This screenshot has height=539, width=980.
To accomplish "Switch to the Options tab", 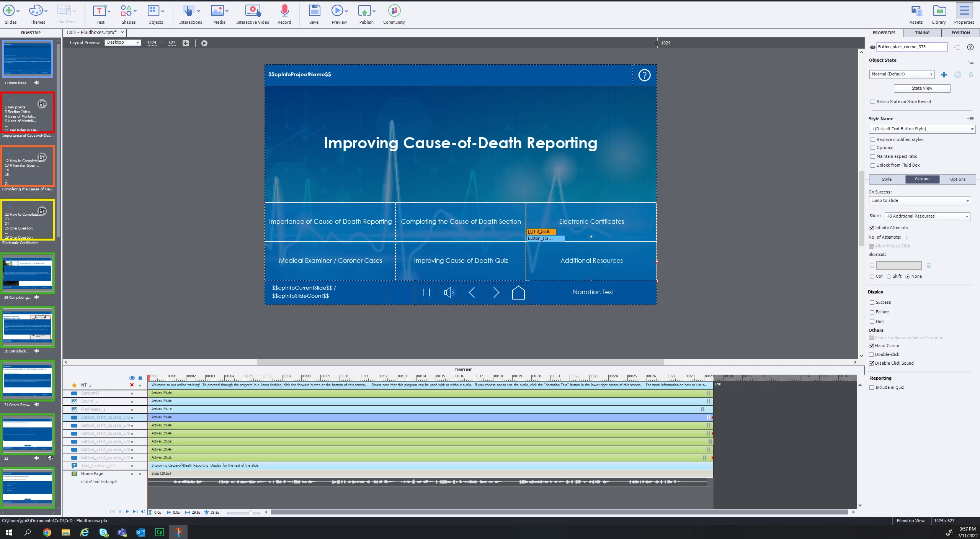I will point(957,179).
